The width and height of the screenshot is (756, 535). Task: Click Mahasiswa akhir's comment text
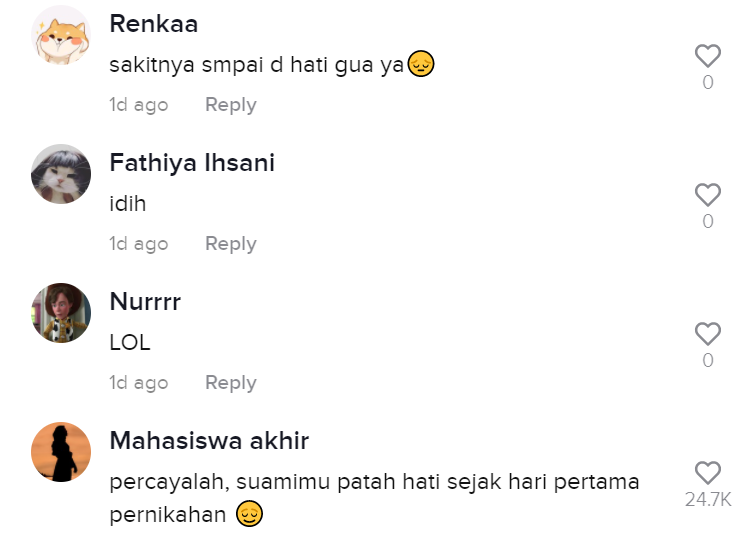click(373, 483)
